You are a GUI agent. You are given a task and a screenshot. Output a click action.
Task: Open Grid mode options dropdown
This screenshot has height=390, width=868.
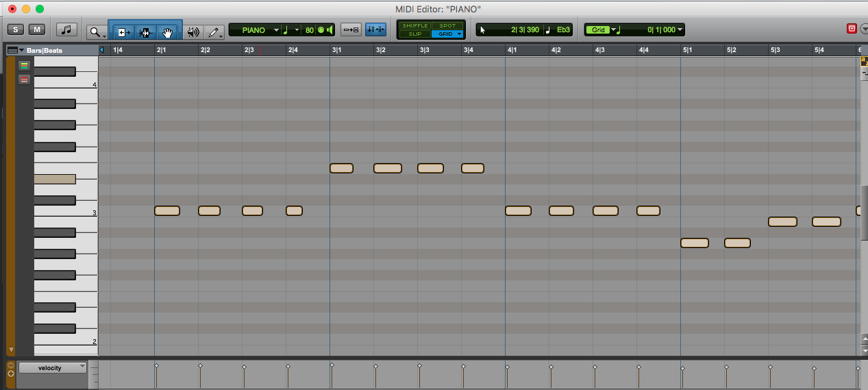click(x=459, y=34)
